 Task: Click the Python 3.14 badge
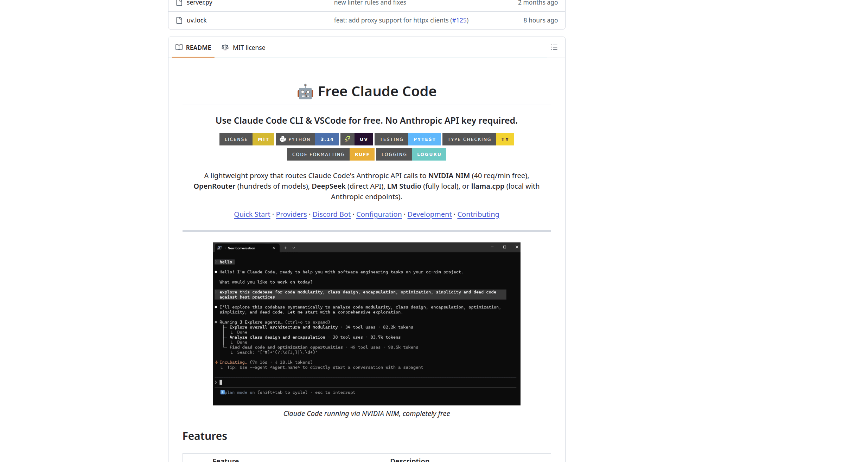tap(307, 139)
